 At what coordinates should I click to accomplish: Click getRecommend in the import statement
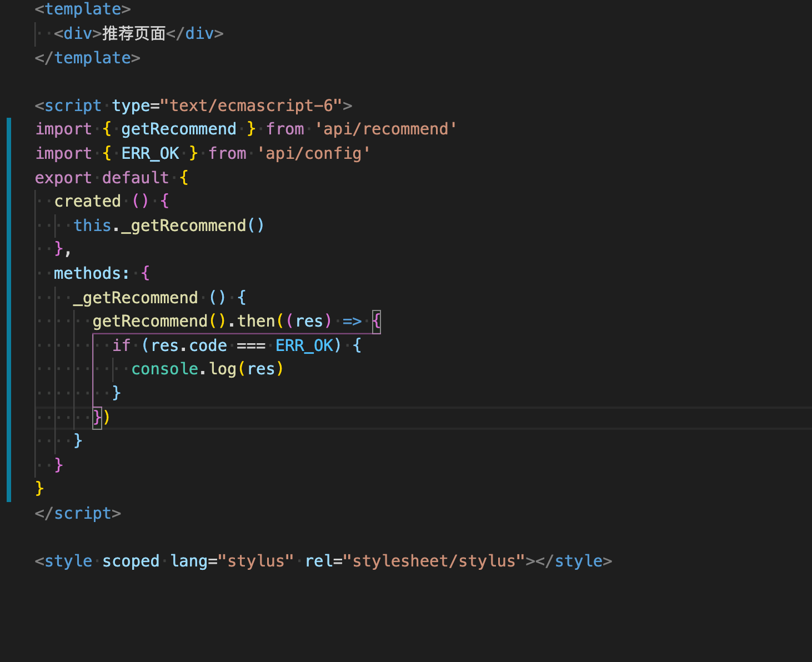coord(179,129)
